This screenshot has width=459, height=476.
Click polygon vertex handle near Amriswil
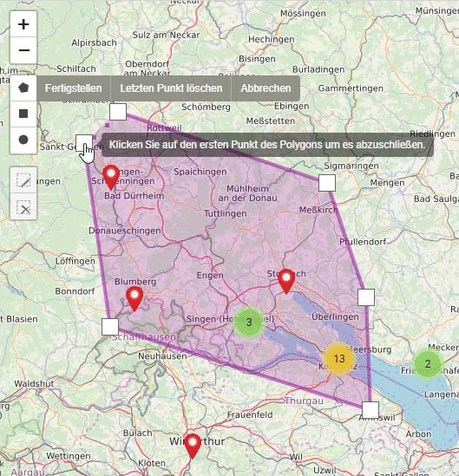pyautogui.click(x=370, y=410)
